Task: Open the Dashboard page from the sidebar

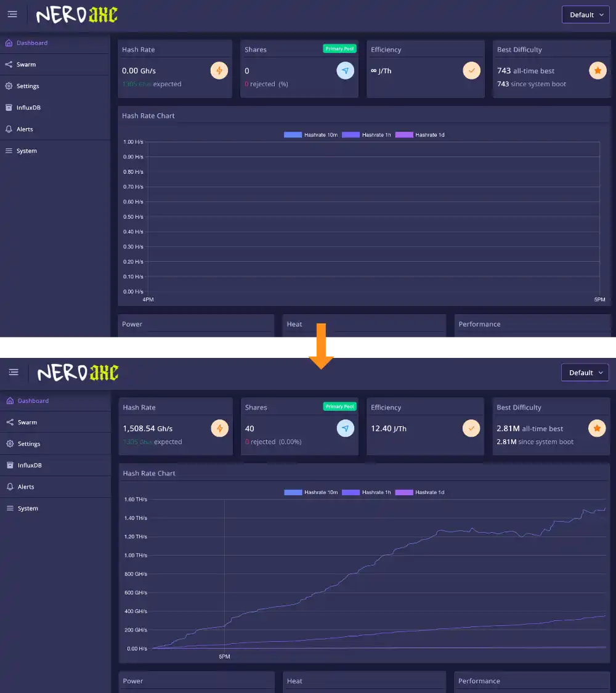Action: [x=31, y=43]
